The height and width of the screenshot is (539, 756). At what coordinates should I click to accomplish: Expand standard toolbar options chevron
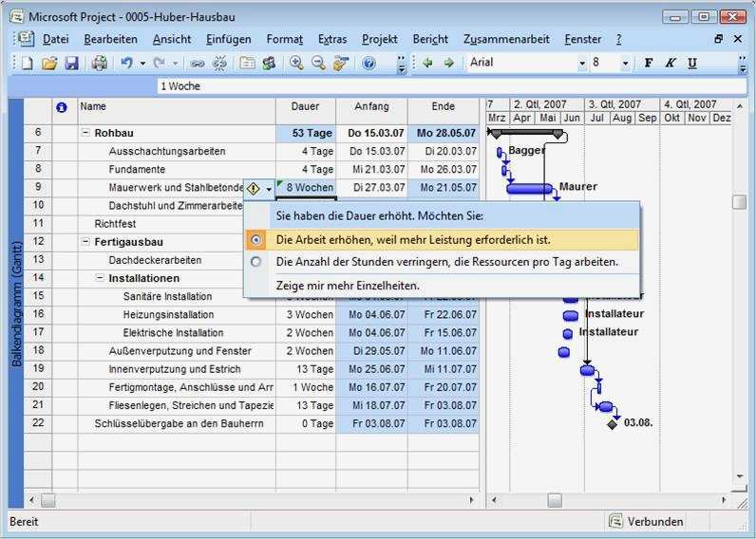[x=401, y=65]
